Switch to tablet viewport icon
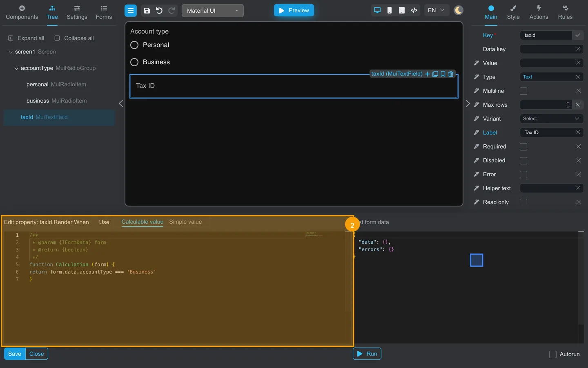Screen dimensions: 588x368 (x=402, y=10)
